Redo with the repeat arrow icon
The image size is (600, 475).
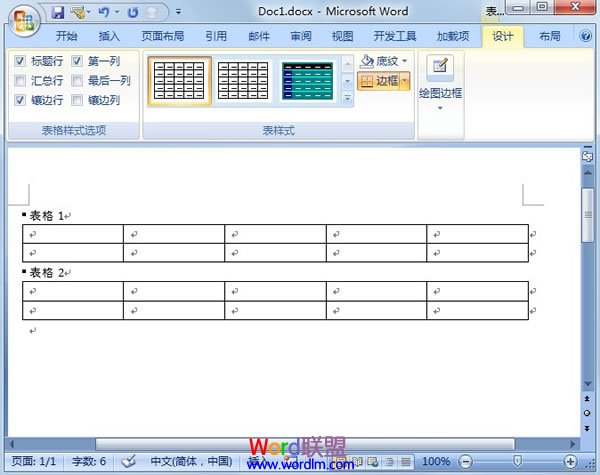click(x=133, y=13)
